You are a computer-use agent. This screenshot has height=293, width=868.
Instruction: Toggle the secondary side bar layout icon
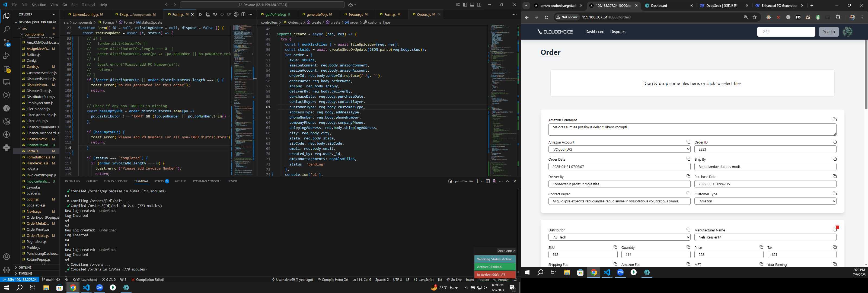click(x=479, y=5)
